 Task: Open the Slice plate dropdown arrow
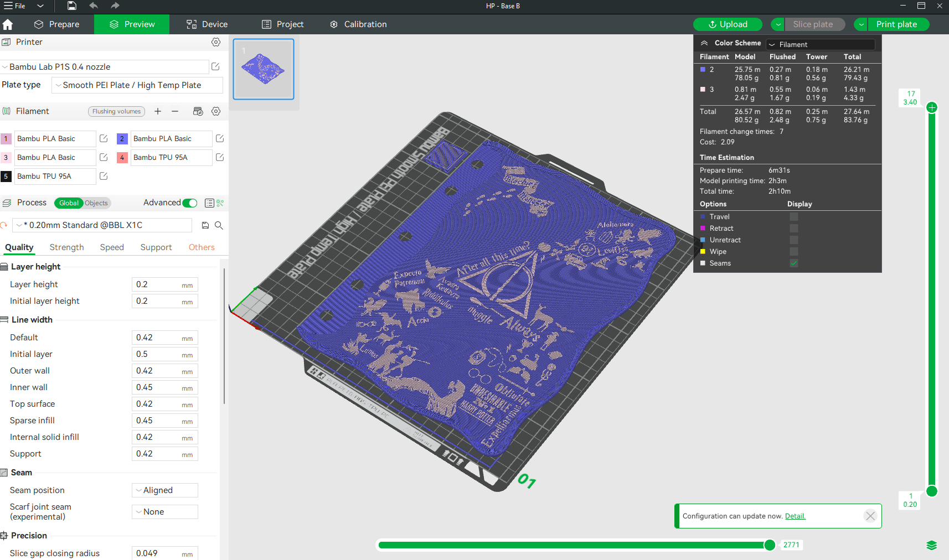click(778, 24)
